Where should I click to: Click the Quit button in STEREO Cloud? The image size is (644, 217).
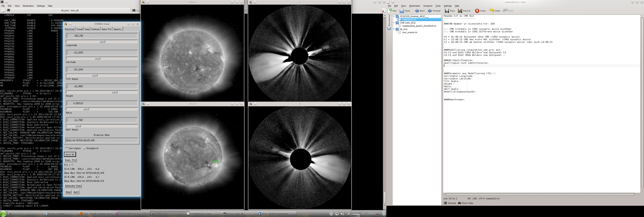tap(76, 192)
